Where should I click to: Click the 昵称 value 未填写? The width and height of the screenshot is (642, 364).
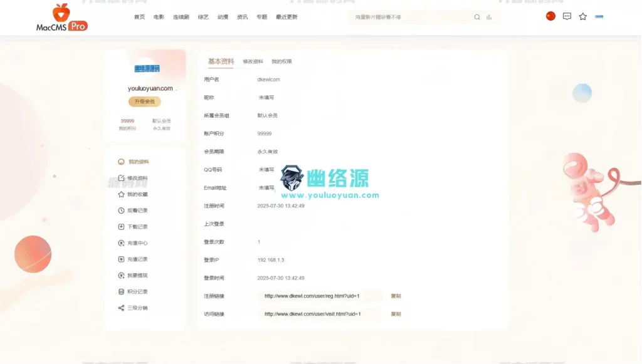[266, 98]
